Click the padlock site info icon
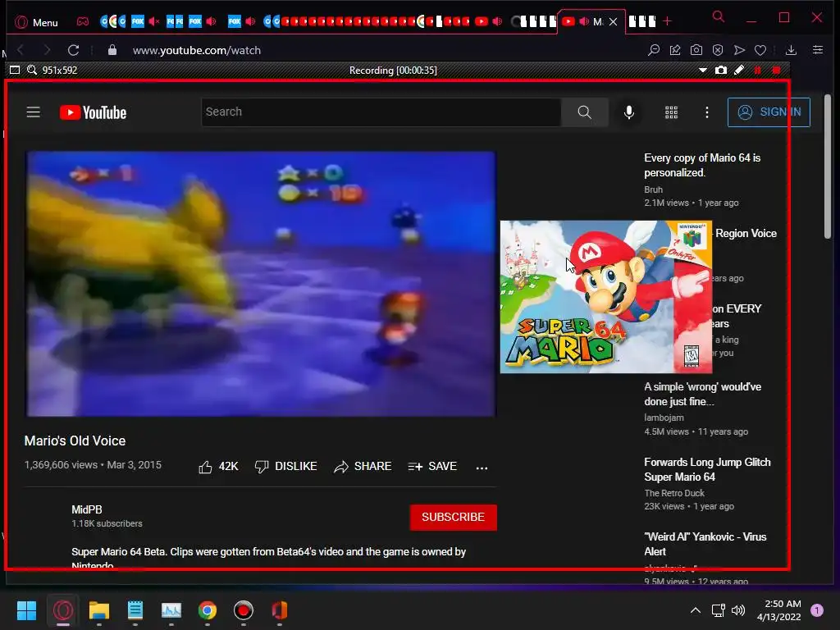This screenshot has width=840, height=630. pos(112,50)
